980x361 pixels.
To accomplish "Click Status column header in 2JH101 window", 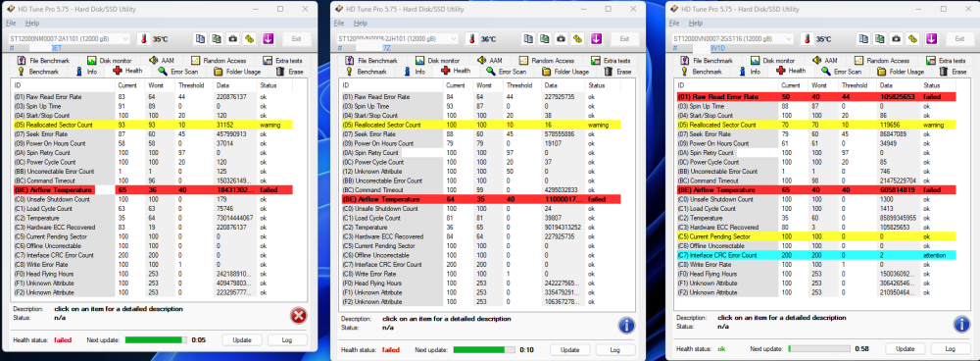I will coord(598,85).
